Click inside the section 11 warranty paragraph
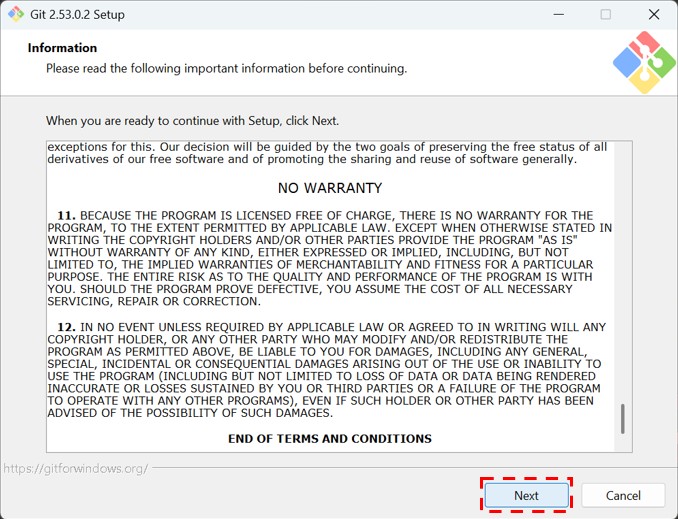 click(330, 258)
